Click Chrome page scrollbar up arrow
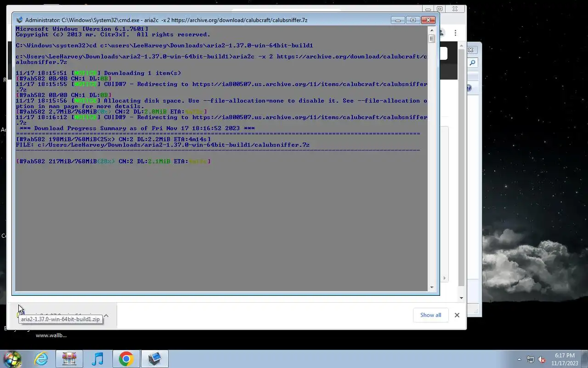588x368 pixels. [x=462, y=45]
